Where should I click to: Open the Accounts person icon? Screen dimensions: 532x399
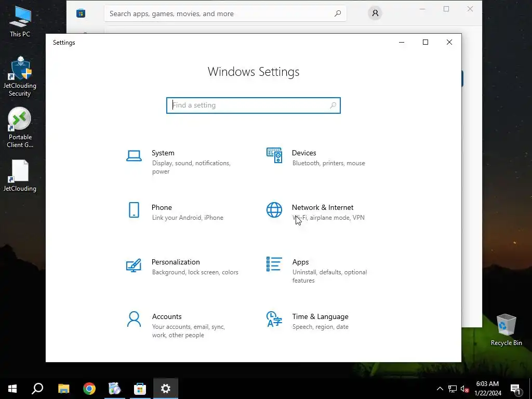point(134,320)
